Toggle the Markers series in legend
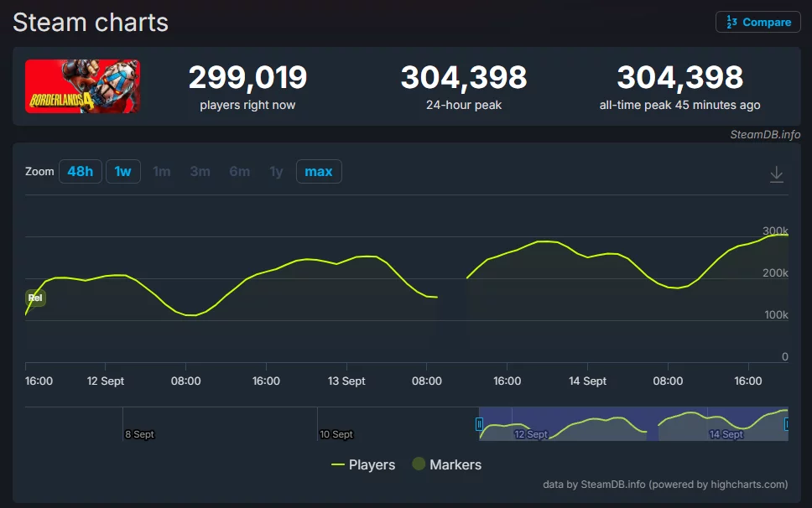This screenshot has width=812, height=508. pos(447,464)
